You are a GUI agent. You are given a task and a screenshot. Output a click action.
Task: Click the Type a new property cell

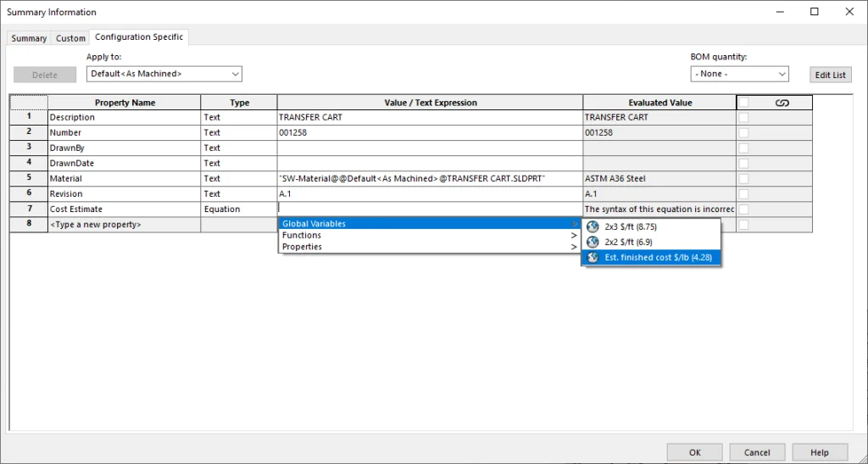click(x=124, y=225)
